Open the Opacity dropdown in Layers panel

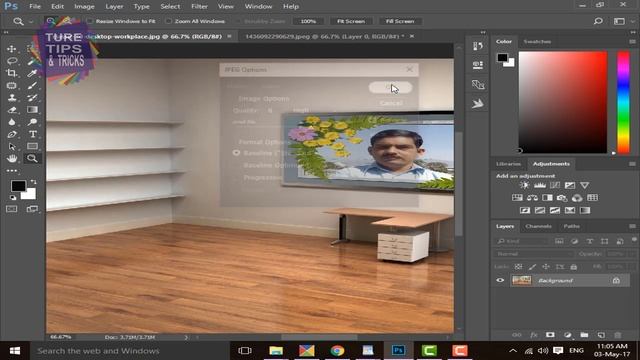point(632,254)
